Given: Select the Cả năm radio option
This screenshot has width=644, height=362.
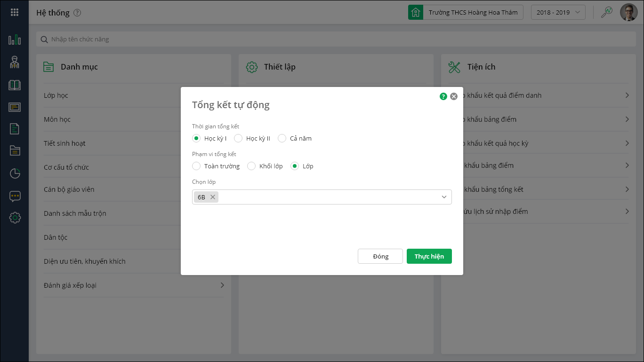Looking at the screenshot, I should point(282,138).
